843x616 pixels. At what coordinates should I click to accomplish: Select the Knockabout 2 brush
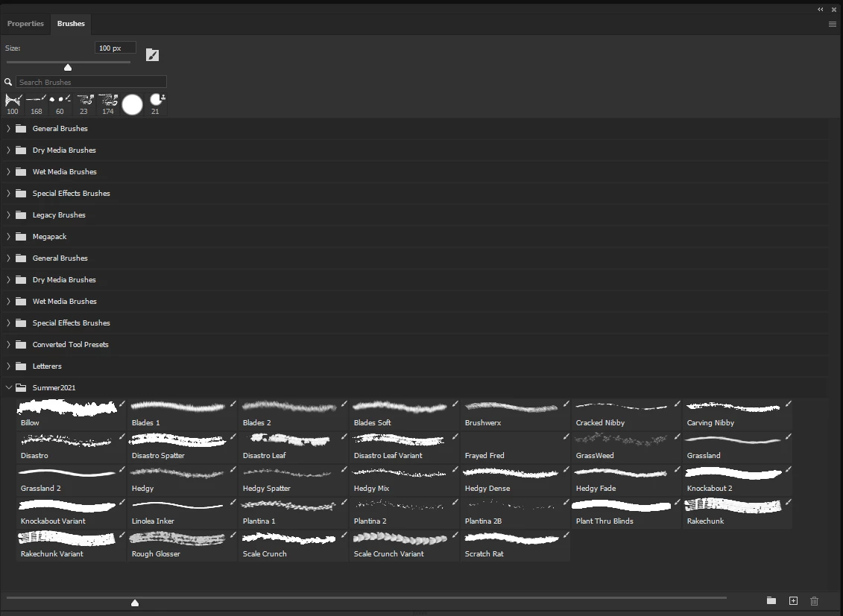point(738,479)
